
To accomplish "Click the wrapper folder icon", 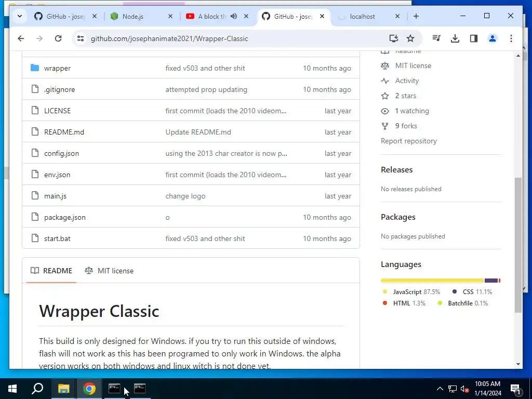I will point(35,68).
